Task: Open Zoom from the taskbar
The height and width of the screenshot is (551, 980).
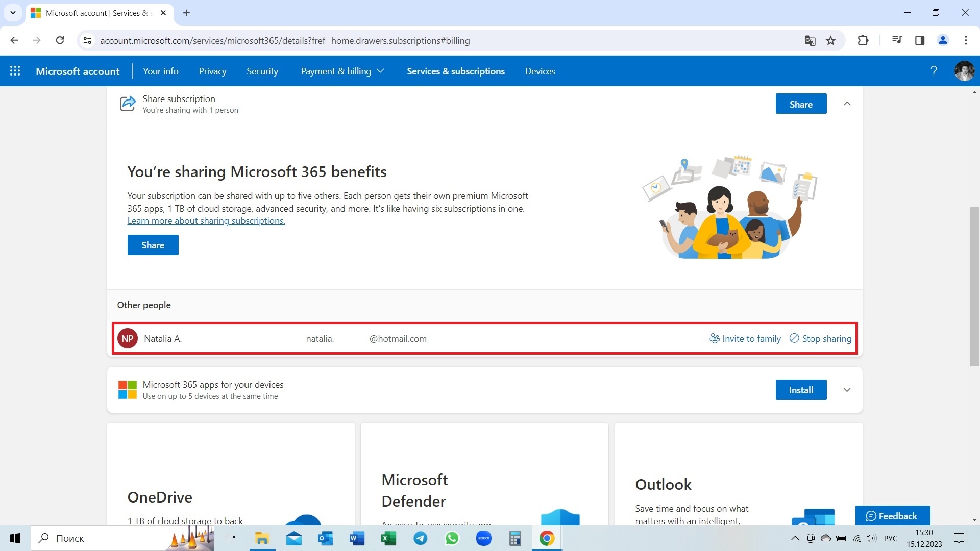Action: tap(483, 538)
